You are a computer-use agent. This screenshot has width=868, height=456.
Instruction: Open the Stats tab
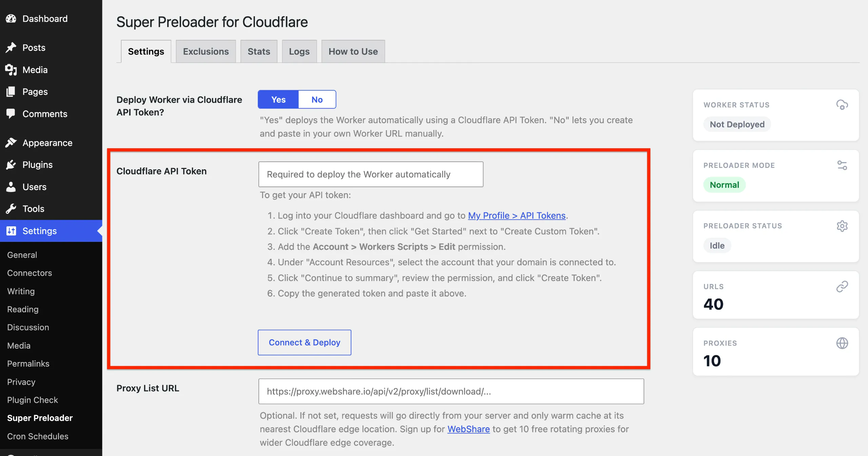pyautogui.click(x=259, y=51)
